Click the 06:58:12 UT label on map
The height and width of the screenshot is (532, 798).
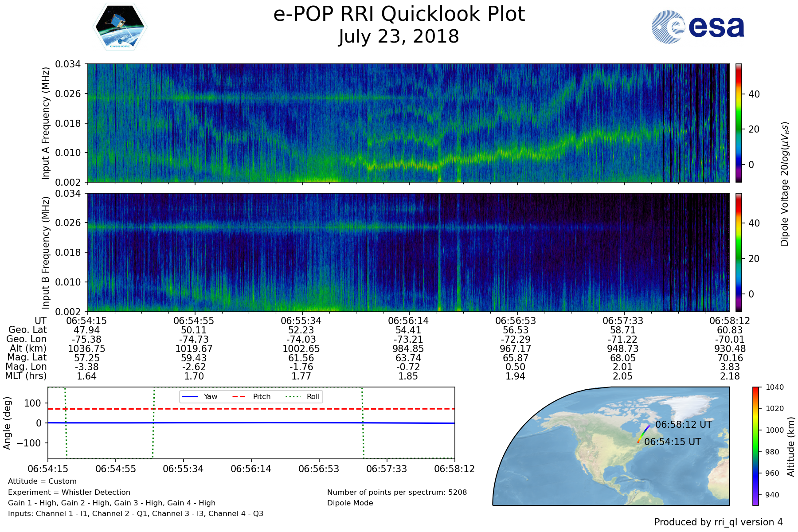point(683,424)
